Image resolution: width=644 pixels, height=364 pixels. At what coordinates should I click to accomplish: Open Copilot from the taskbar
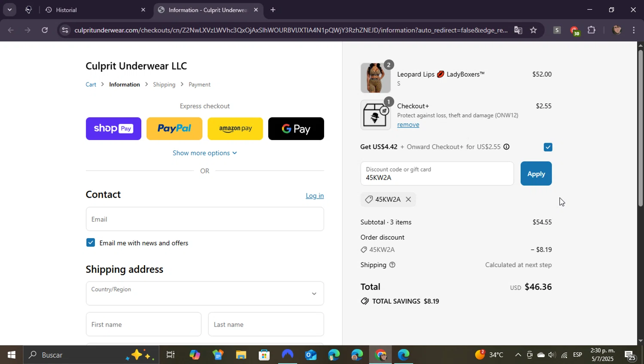click(x=194, y=355)
